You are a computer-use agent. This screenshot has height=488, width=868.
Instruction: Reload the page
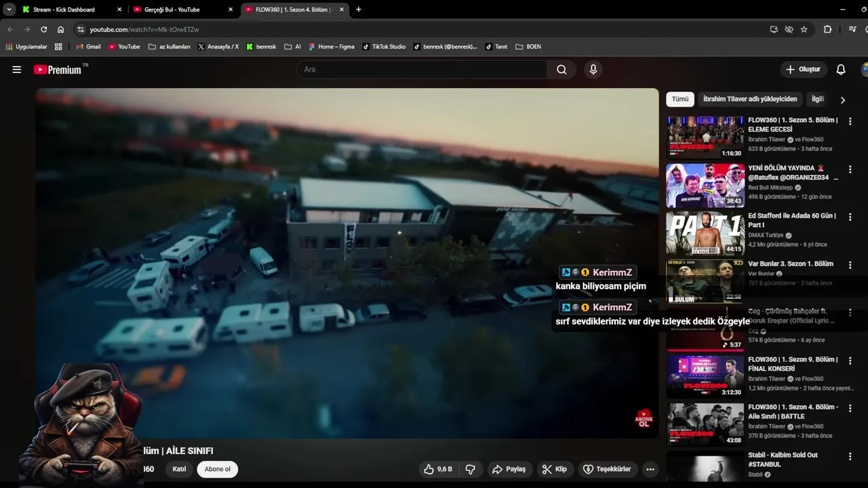pyautogui.click(x=43, y=29)
